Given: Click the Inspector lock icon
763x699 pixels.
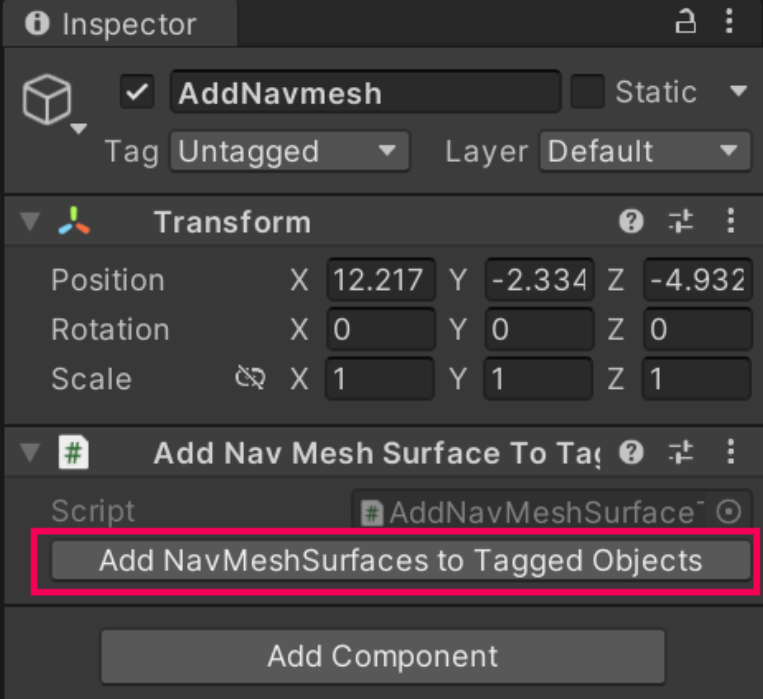Looking at the screenshot, I should point(686,23).
